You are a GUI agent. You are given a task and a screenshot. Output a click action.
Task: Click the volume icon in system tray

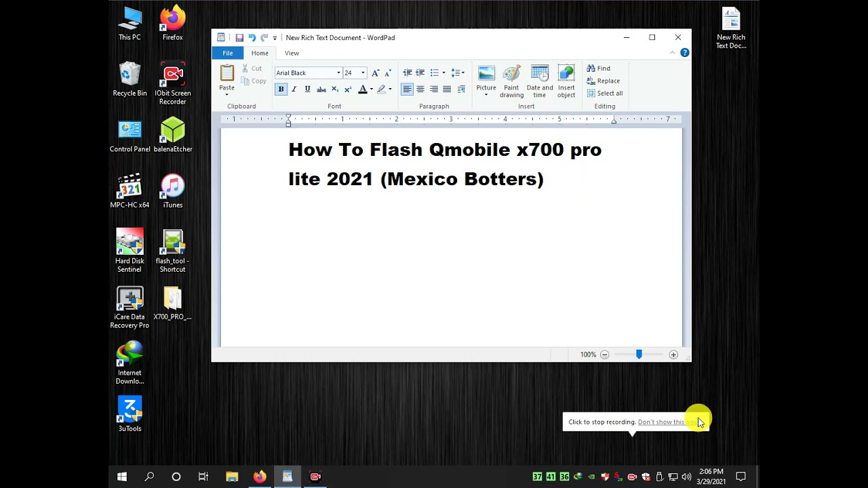[686, 476]
